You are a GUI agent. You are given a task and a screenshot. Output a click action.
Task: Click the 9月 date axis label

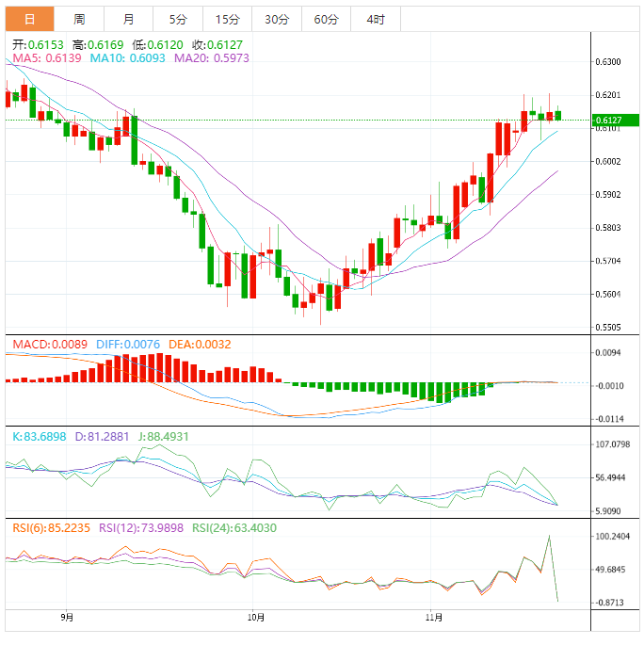click(67, 618)
